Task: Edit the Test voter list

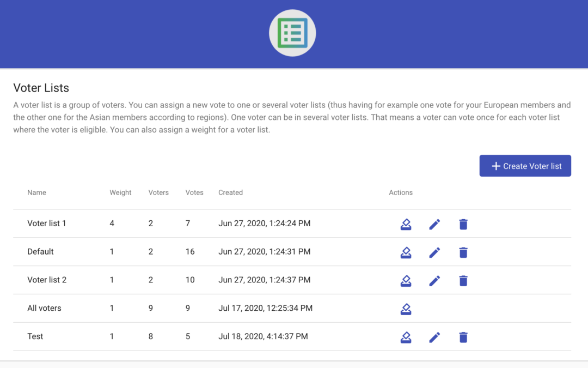Action: 434,337
